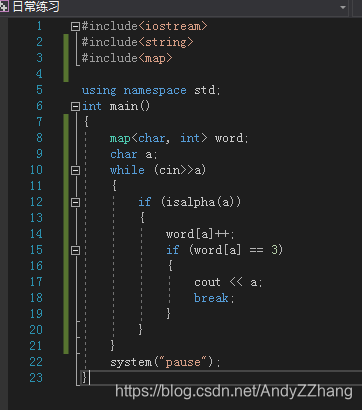Collapse the #include block at line 1
The width and height of the screenshot is (362, 410).
point(76,26)
